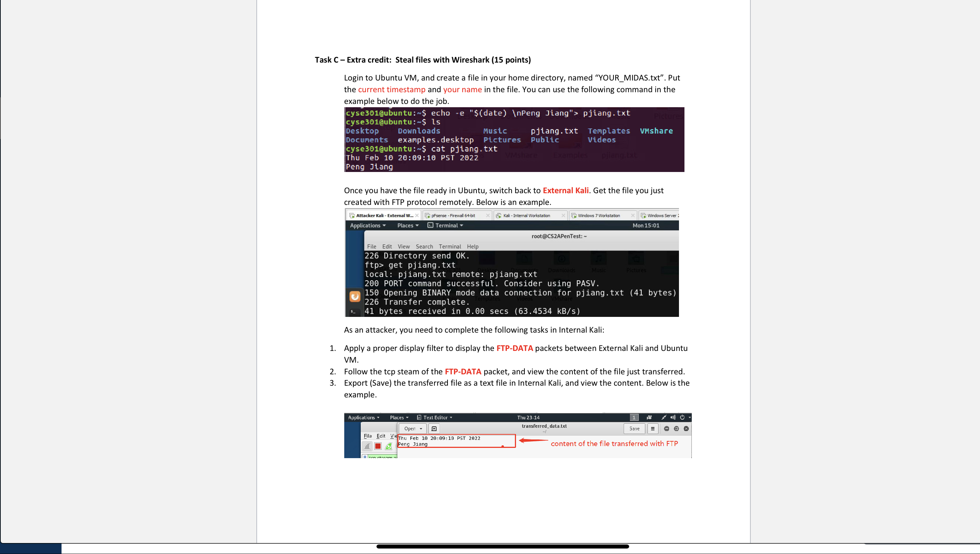Open the File menu in the terminal
This screenshot has height=554, width=980.
click(x=372, y=247)
